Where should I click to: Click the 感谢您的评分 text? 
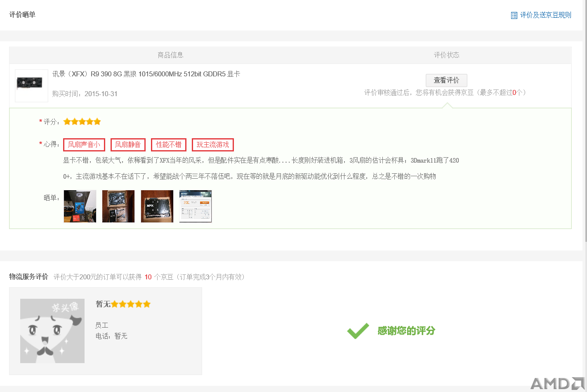[406, 331]
